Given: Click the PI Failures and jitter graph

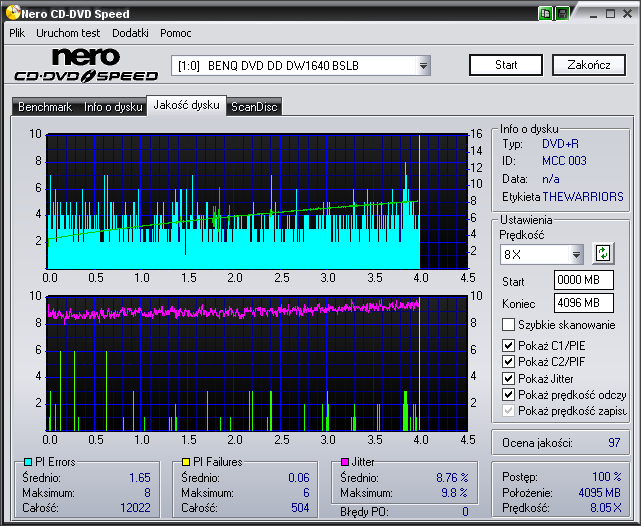Looking at the screenshot, I should click(257, 363).
